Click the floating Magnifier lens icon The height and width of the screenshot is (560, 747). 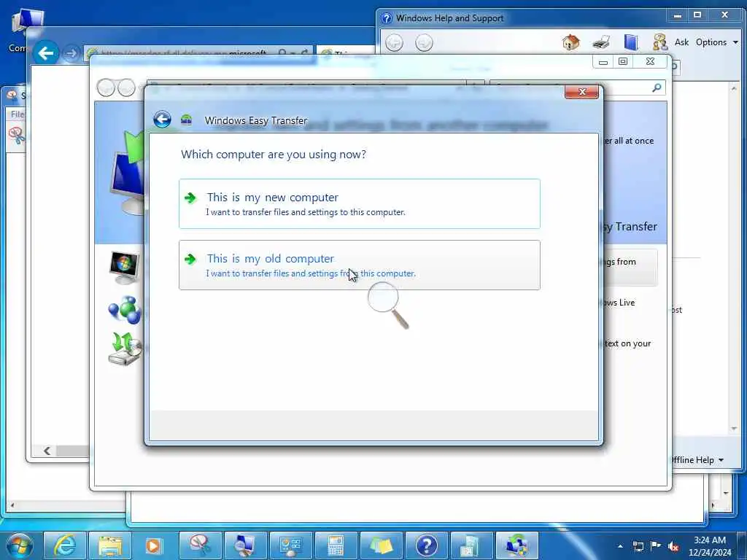[388, 305]
